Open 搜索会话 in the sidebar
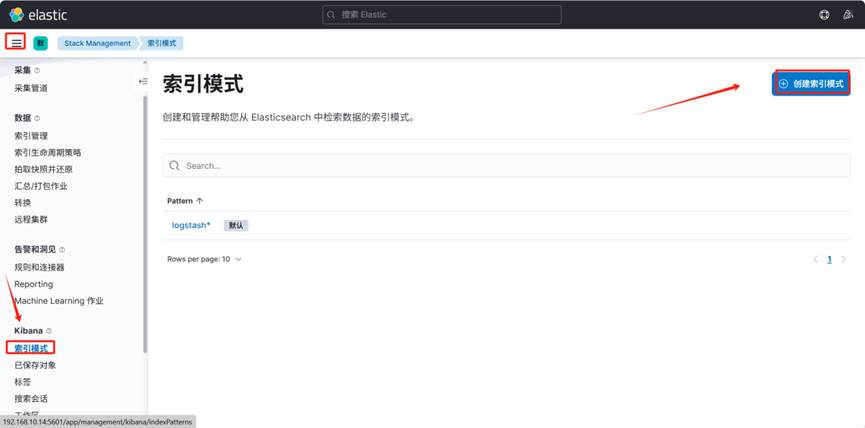 [x=31, y=398]
